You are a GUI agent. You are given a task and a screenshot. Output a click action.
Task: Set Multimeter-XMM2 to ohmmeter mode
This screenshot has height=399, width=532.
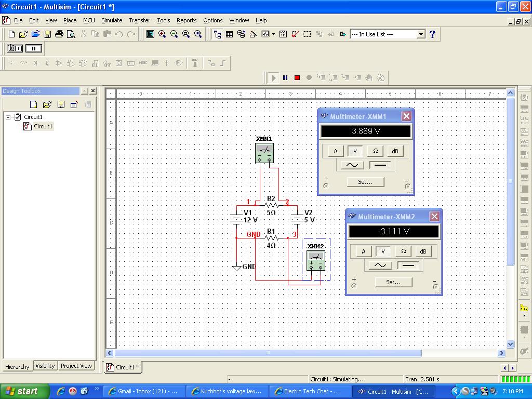click(x=403, y=251)
